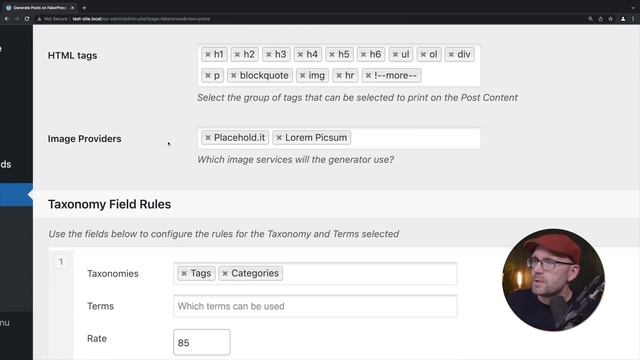
Task: Remove the h3 HTML tag
Action: tap(269, 55)
